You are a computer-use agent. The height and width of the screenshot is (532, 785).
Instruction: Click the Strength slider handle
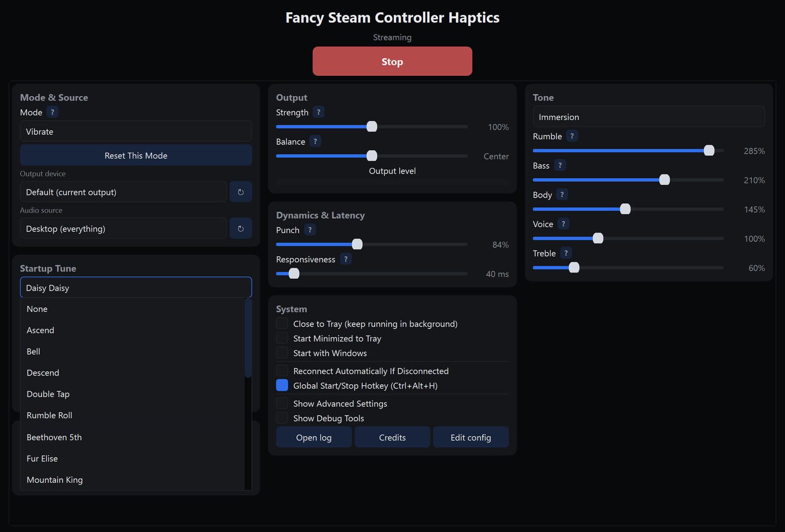[x=372, y=127]
